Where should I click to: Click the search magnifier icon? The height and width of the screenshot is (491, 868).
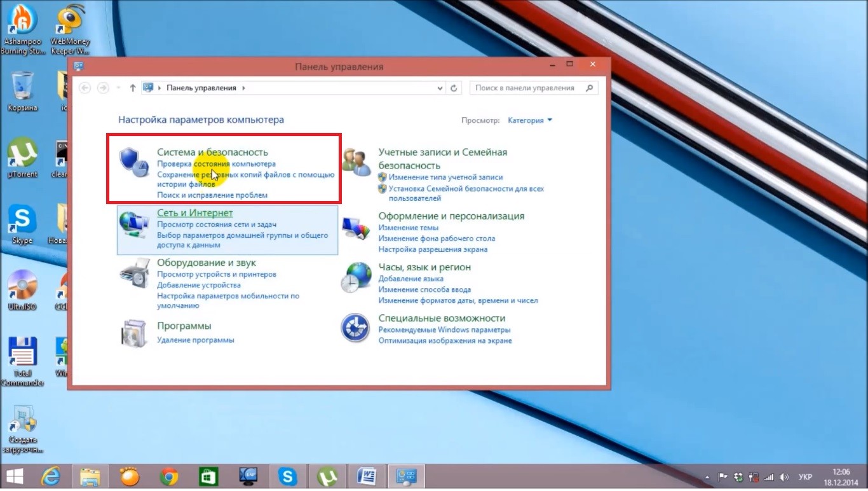589,88
